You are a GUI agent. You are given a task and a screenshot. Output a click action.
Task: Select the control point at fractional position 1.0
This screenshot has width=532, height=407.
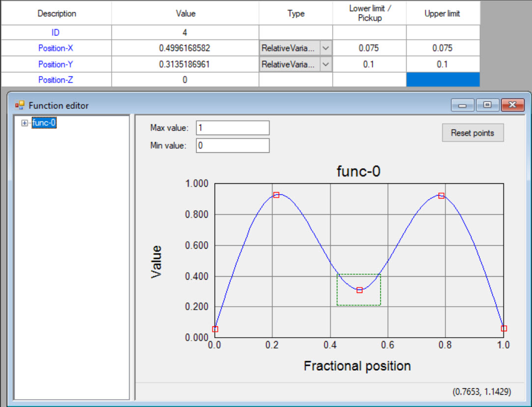coord(504,328)
